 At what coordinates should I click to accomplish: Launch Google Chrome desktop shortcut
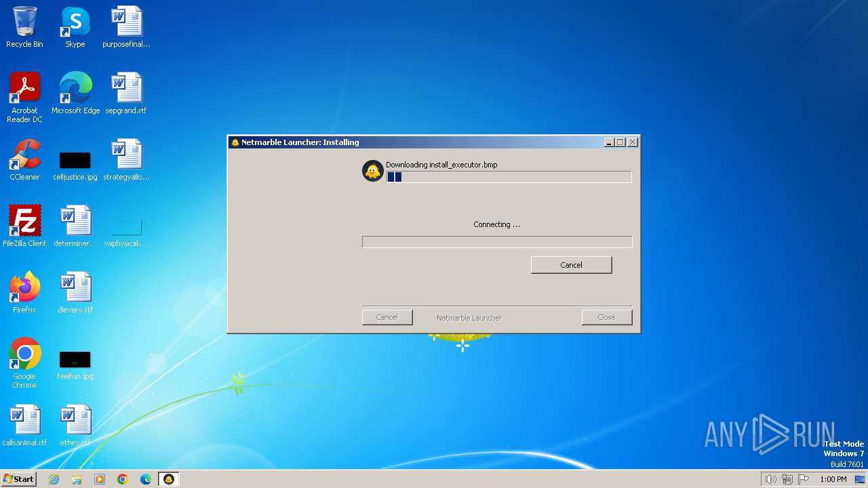tap(24, 363)
